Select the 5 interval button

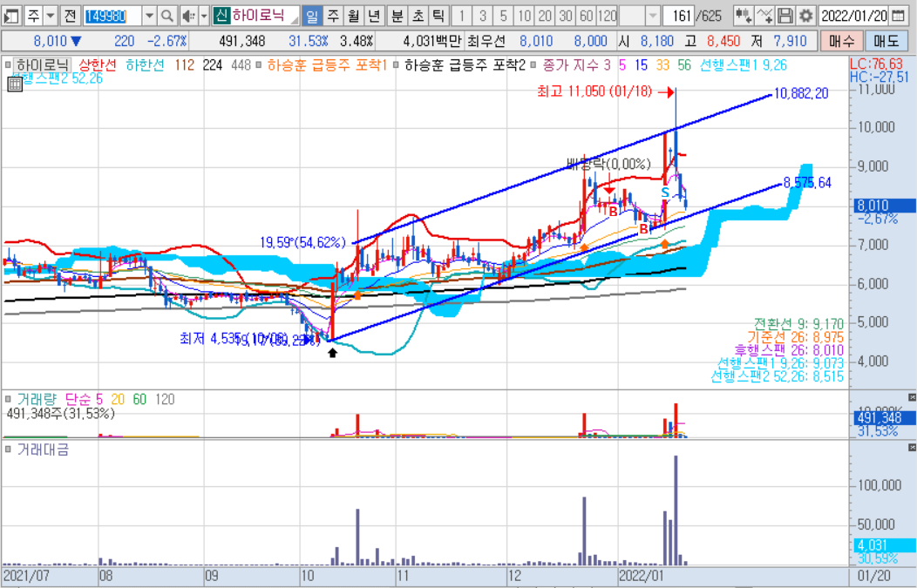(x=503, y=16)
